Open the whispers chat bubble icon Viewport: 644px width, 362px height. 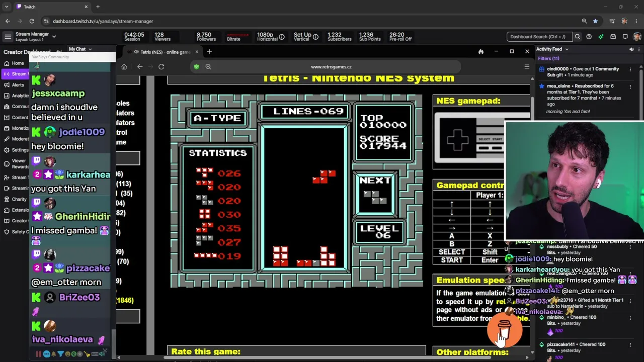(x=625, y=37)
